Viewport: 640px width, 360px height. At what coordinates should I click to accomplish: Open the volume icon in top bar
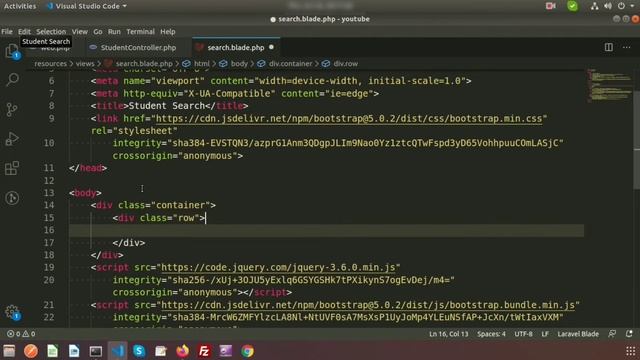pyautogui.click(x=608, y=6)
